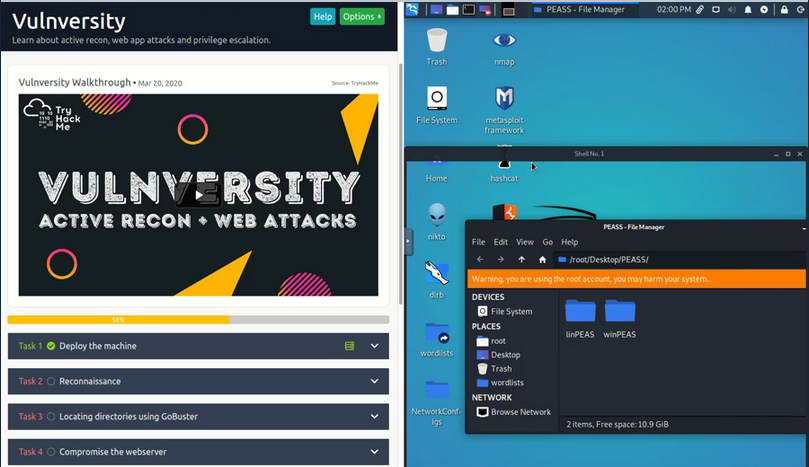The height and width of the screenshot is (467, 809).
Task: Open the green Options dropdown
Action: (x=362, y=17)
